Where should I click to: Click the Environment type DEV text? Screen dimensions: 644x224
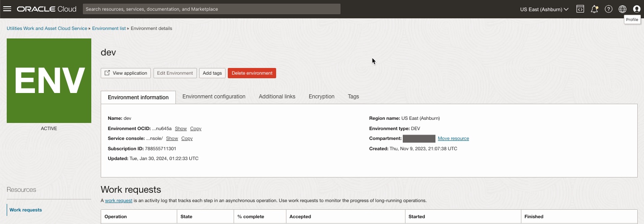[x=415, y=128]
